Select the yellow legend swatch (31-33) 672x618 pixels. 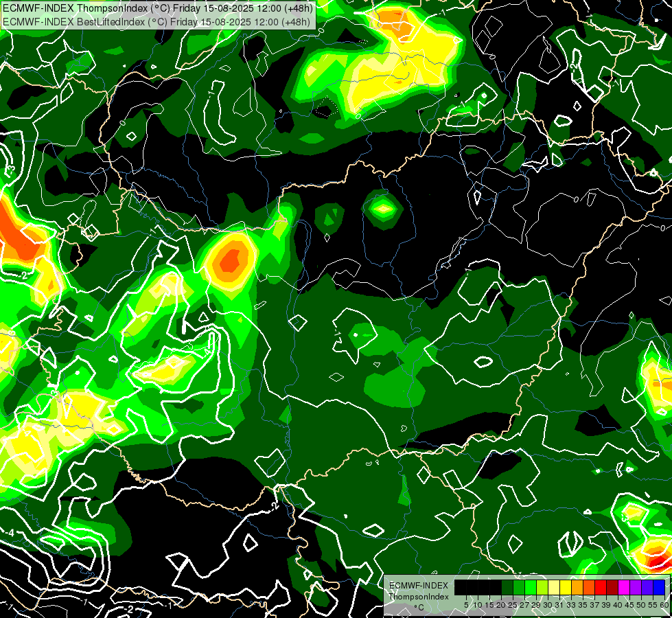(566, 587)
